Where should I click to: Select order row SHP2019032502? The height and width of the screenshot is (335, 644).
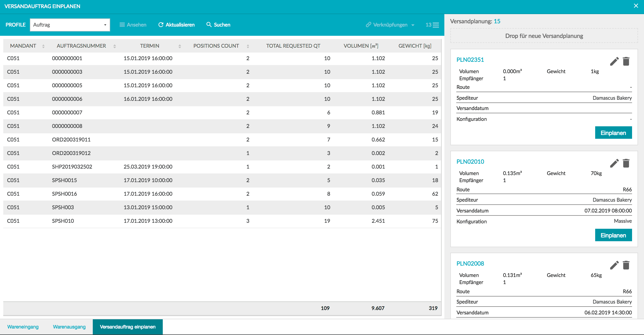point(222,167)
